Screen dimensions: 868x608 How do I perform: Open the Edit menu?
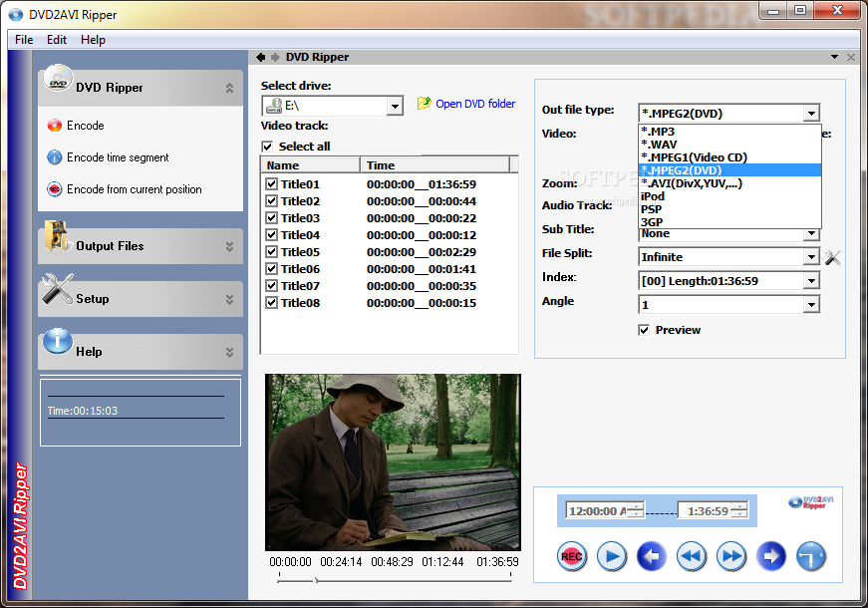pos(57,40)
